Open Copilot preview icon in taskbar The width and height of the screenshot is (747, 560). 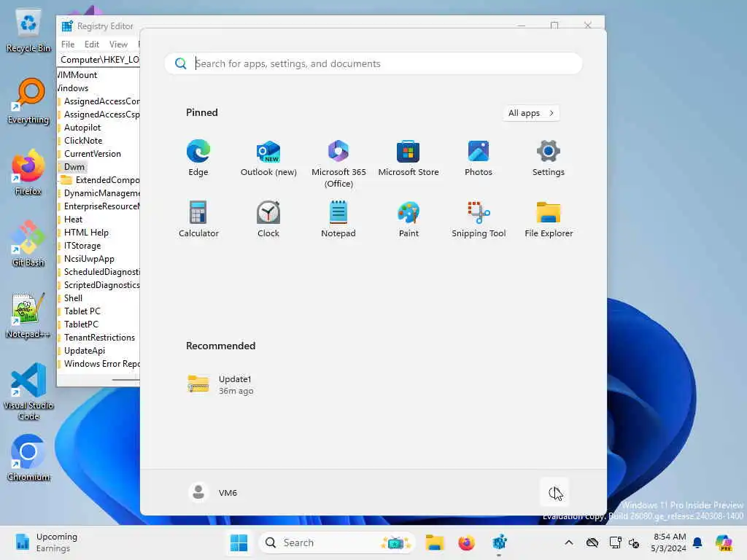click(723, 542)
